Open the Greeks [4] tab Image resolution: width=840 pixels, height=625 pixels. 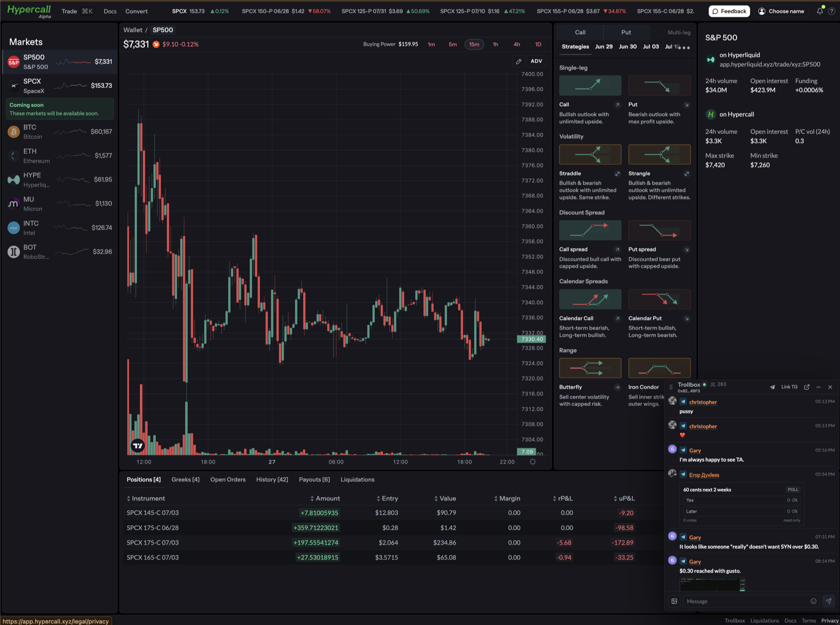click(185, 479)
